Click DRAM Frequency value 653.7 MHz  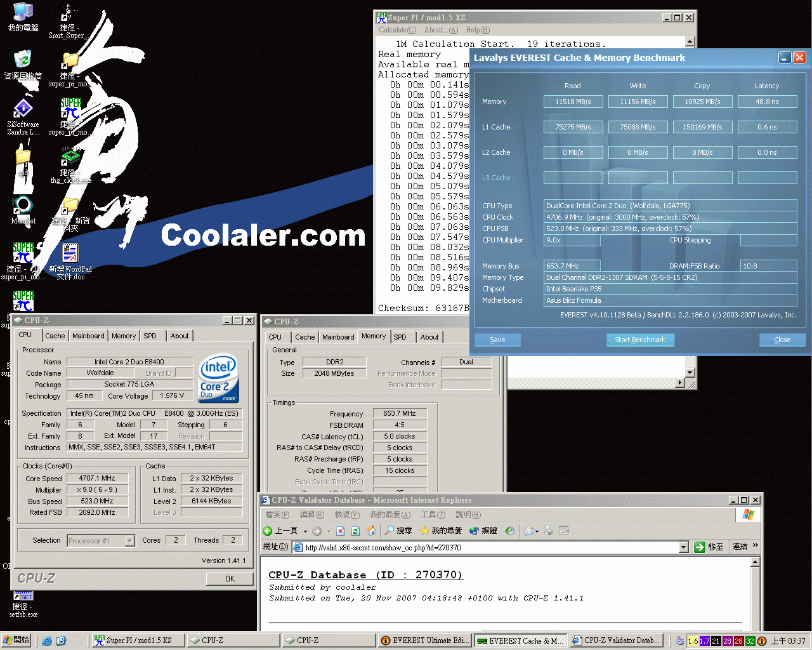[400, 413]
